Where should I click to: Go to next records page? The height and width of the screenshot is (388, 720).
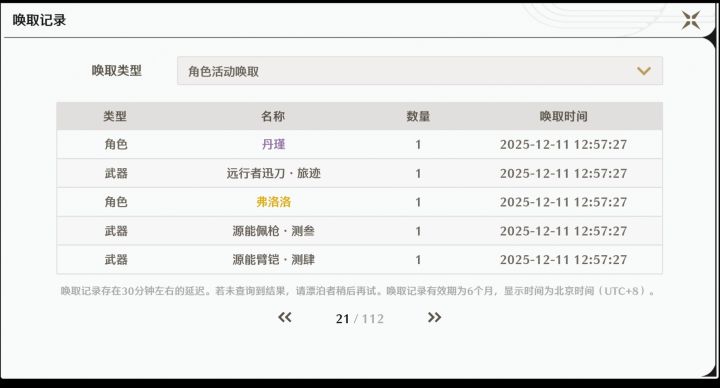click(x=434, y=317)
